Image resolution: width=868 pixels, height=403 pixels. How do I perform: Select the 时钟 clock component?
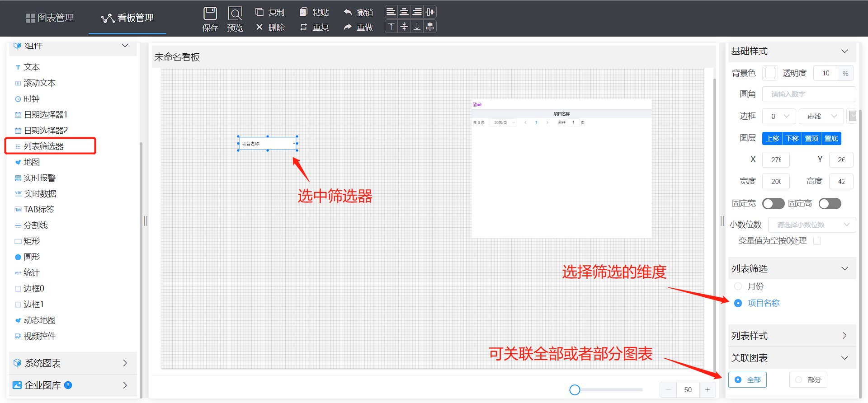[28, 99]
